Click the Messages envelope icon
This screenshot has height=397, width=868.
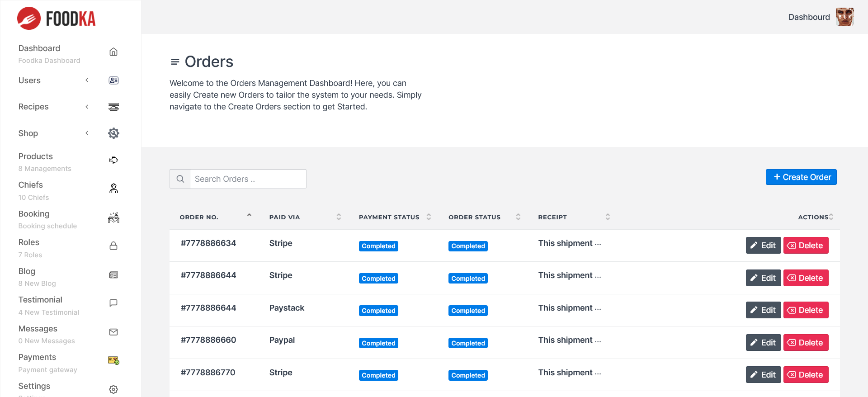pyautogui.click(x=113, y=332)
